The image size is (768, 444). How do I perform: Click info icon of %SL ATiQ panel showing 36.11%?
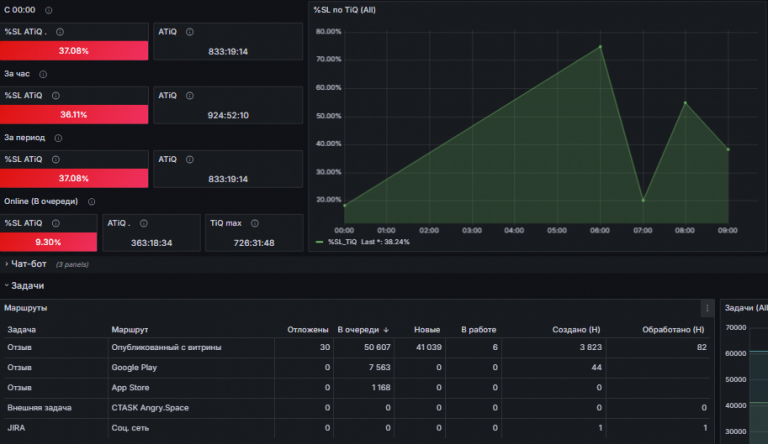(x=56, y=96)
